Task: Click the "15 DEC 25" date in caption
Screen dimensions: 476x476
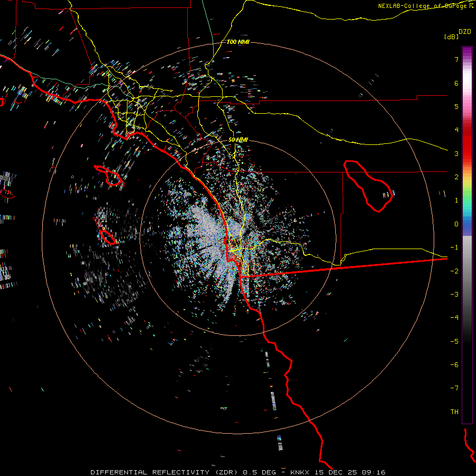Action: [x=337, y=472]
